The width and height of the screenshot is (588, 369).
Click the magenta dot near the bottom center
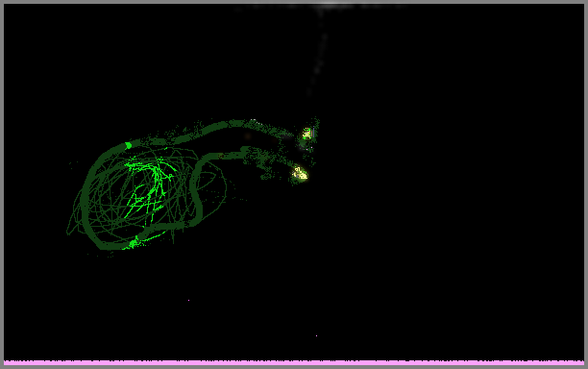[316, 335]
